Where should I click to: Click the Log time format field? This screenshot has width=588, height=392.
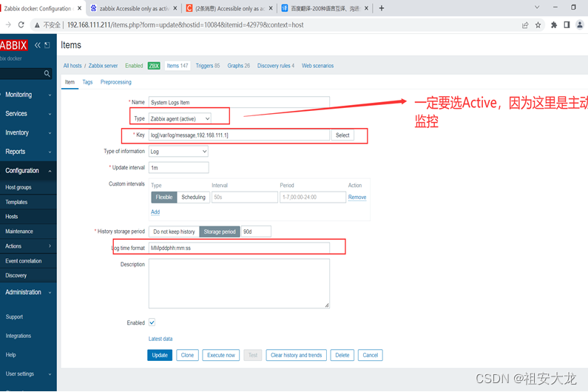point(239,248)
